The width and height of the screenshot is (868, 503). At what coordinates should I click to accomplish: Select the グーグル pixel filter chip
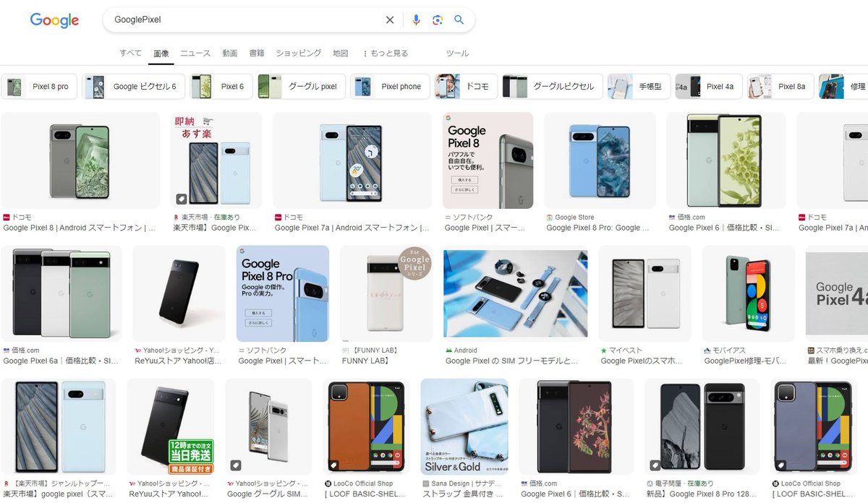click(302, 86)
